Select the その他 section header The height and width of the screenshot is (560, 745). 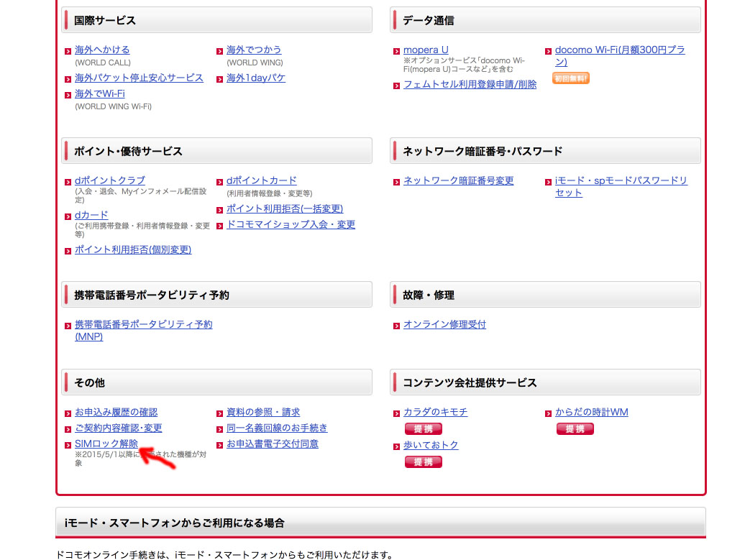click(x=216, y=382)
